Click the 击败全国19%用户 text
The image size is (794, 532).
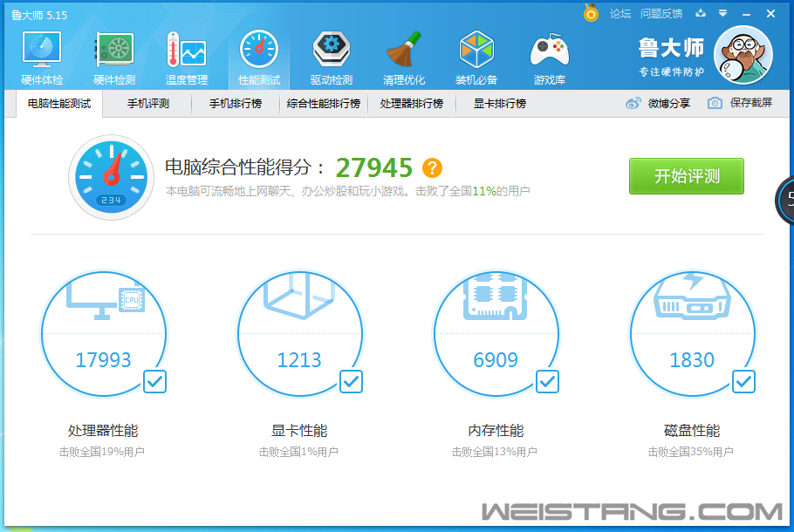(x=102, y=452)
